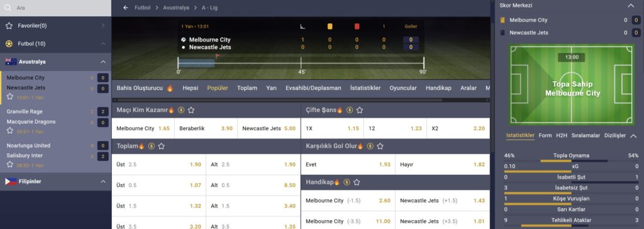Click star icon next to Karşılıklı Gol Olur

[380, 146]
